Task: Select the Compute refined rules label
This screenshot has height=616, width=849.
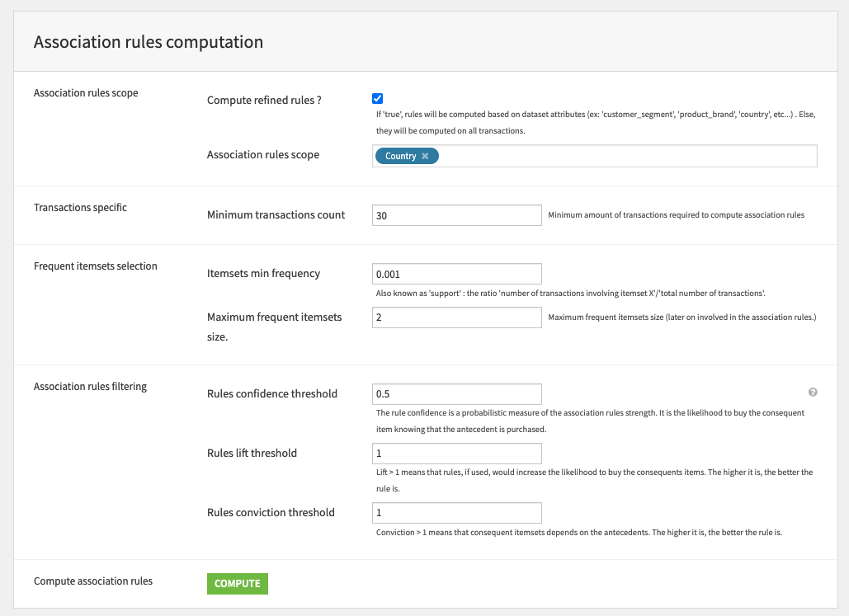Action: [264, 100]
